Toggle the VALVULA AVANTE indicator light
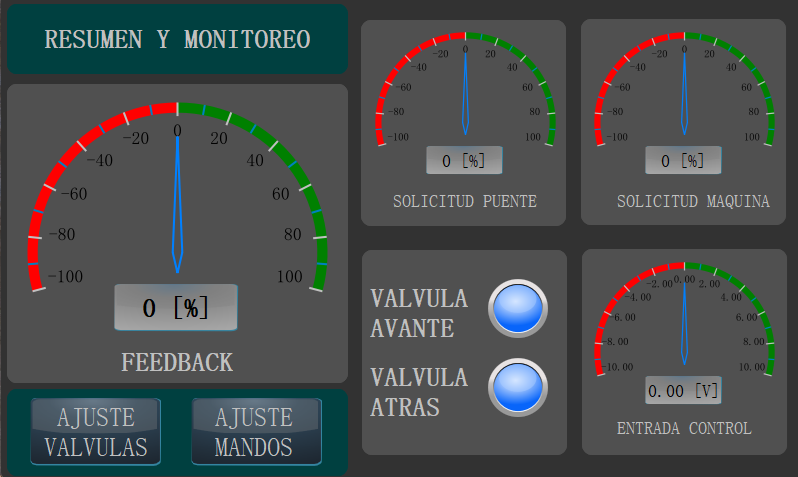798x477 pixels. click(x=518, y=308)
